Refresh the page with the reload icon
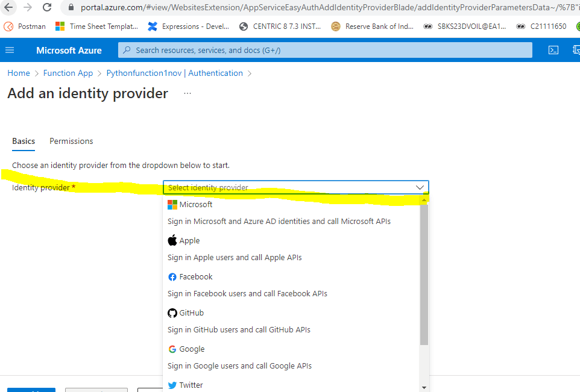This screenshot has width=580, height=392. pos(47,8)
